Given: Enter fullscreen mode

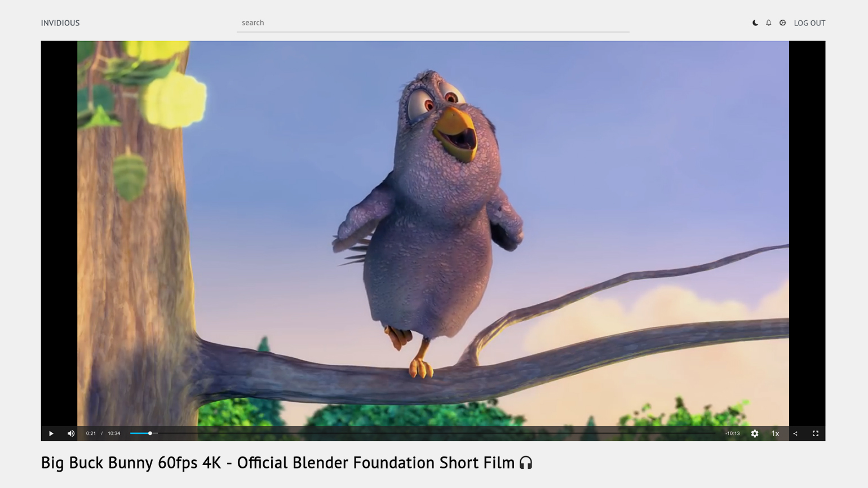Looking at the screenshot, I should (816, 433).
